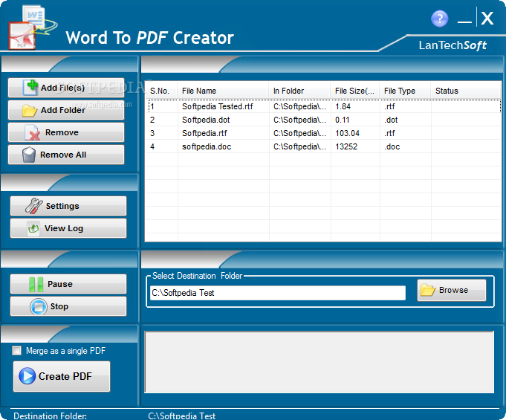Sort by File Name column header
Screen dimensions: 506x420
tap(223, 91)
